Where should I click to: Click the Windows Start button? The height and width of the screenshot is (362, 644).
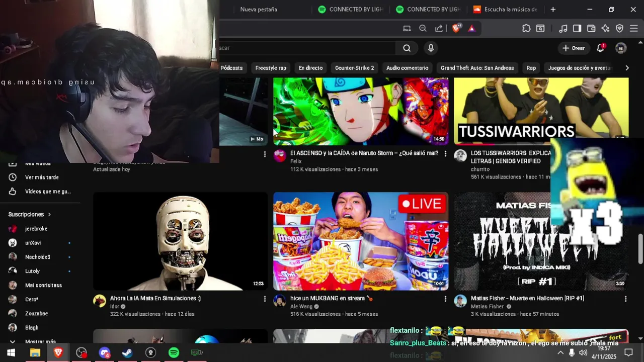pyautogui.click(x=11, y=352)
